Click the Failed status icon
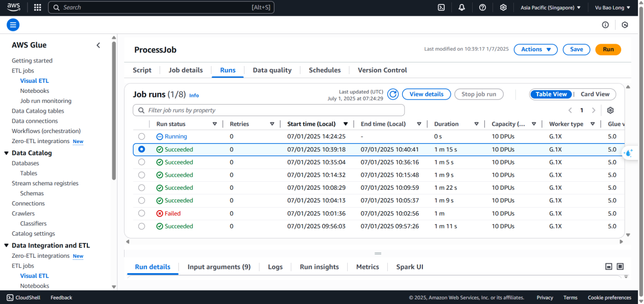This screenshot has width=644, height=304. [x=160, y=214]
